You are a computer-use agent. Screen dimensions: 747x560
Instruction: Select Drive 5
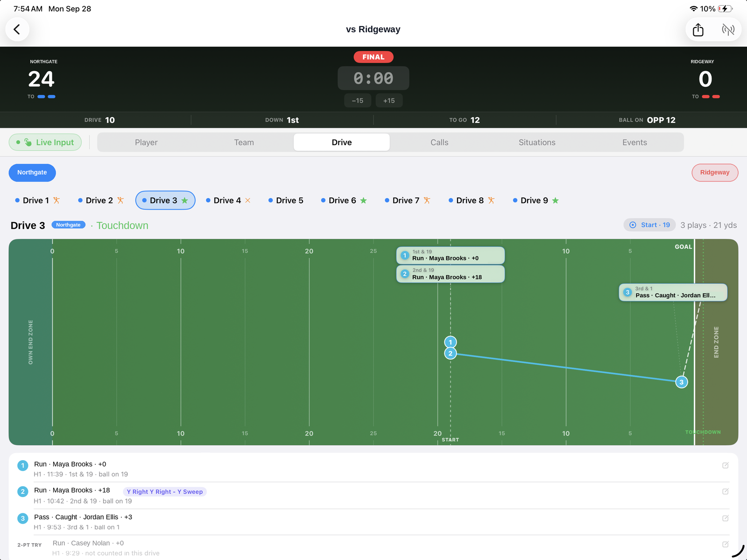point(286,200)
